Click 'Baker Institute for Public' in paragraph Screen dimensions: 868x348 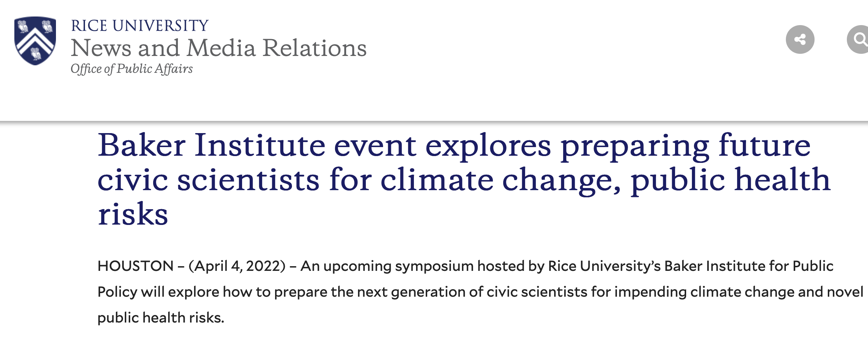click(x=749, y=266)
